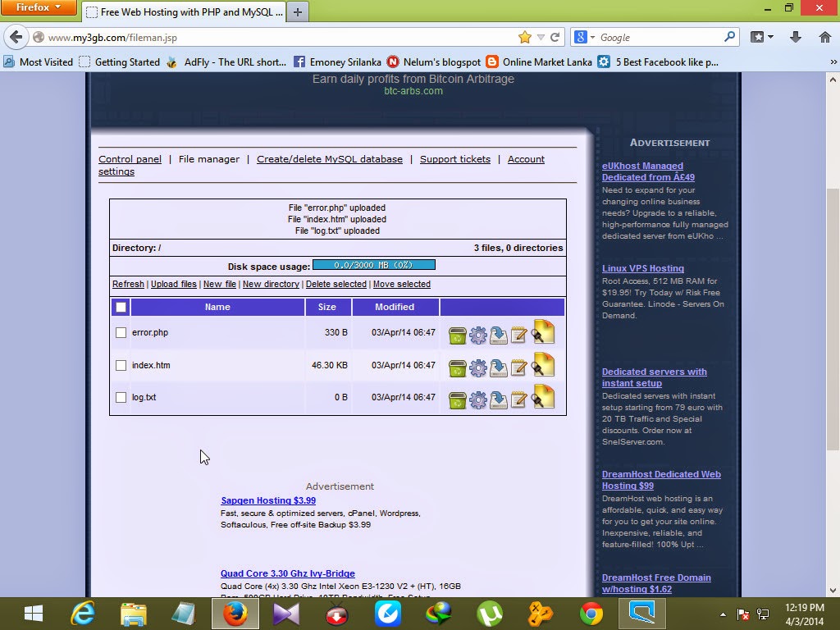This screenshot has width=840, height=630.
Task: Click the Move selected link
Action: (402, 284)
